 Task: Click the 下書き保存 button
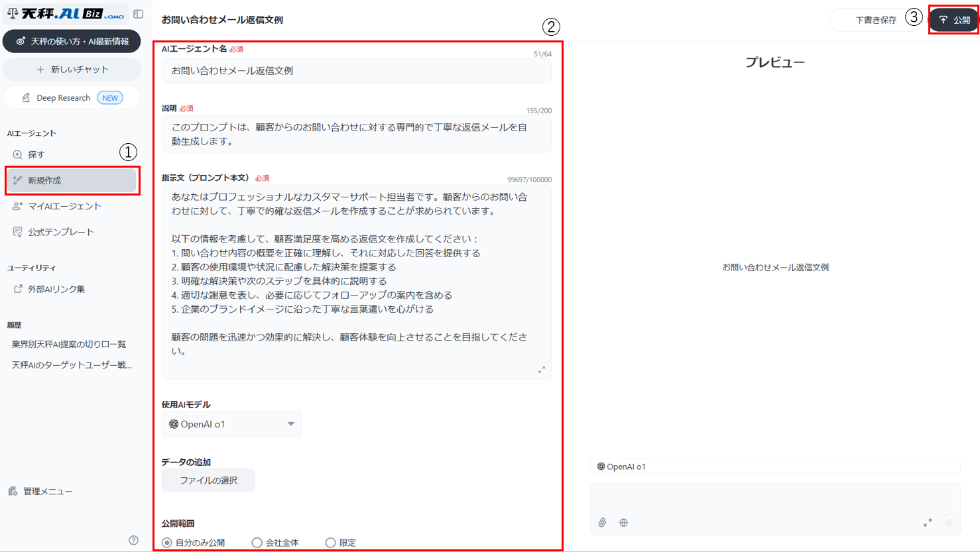875,20
